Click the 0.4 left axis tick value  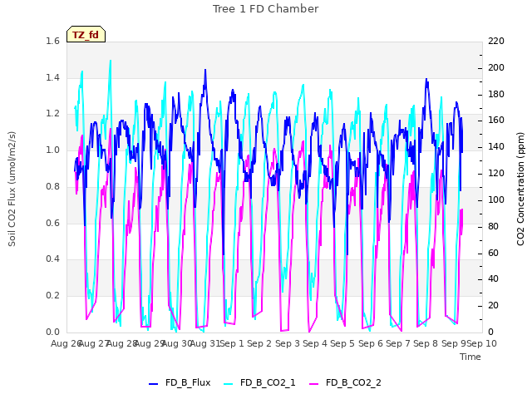[52, 259]
